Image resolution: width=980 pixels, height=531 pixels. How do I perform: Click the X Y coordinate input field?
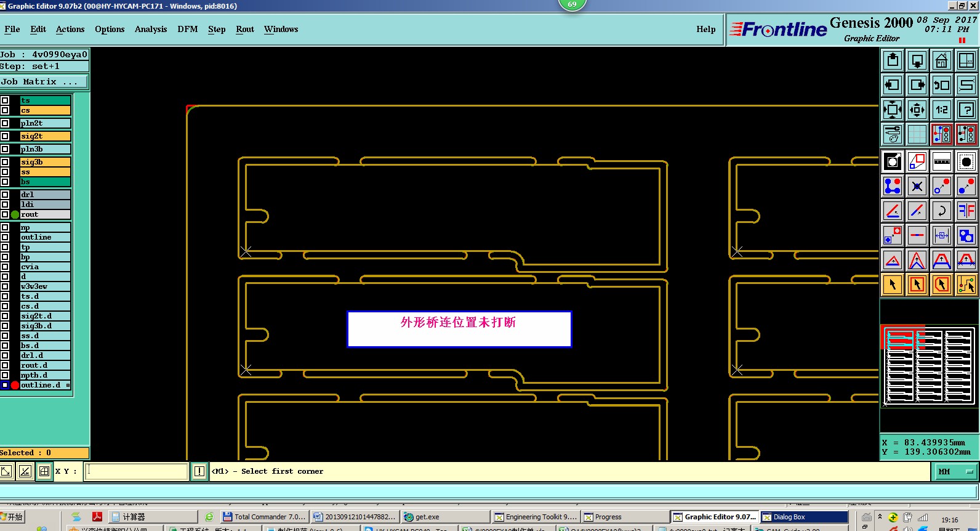137,471
